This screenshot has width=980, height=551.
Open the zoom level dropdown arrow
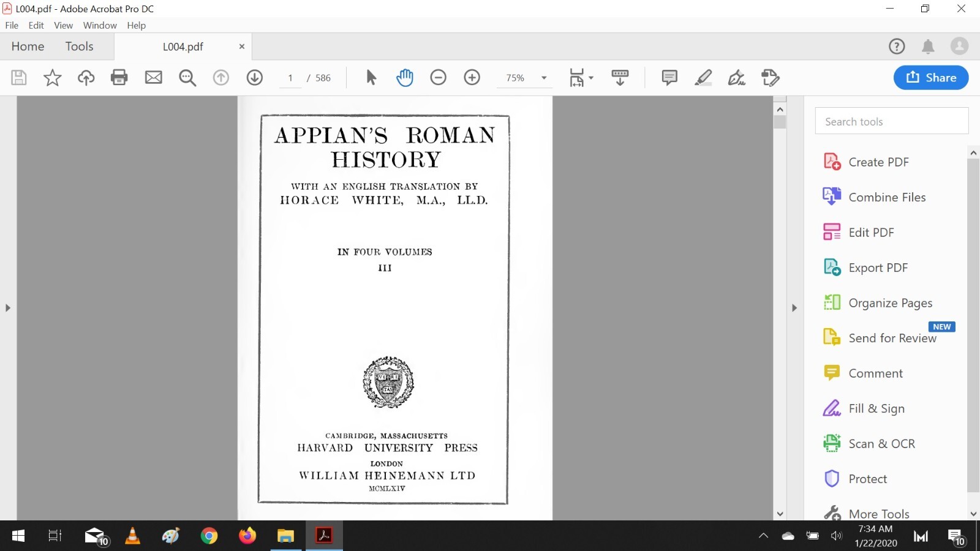point(544,78)
